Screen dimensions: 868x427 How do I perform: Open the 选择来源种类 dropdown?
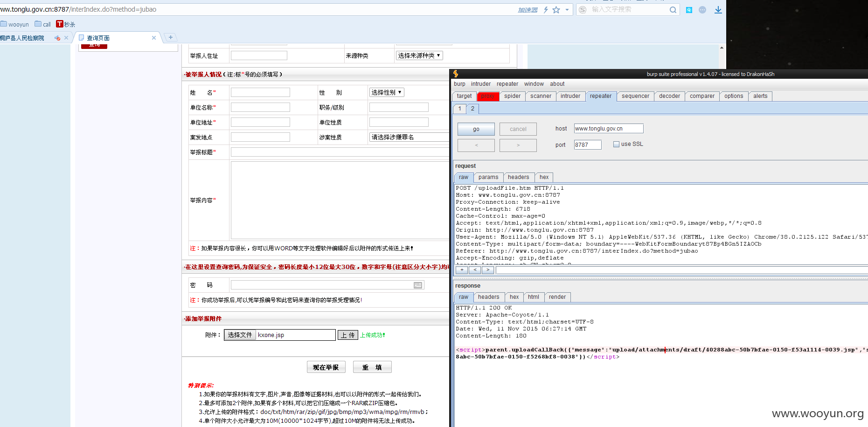(419, 55)
